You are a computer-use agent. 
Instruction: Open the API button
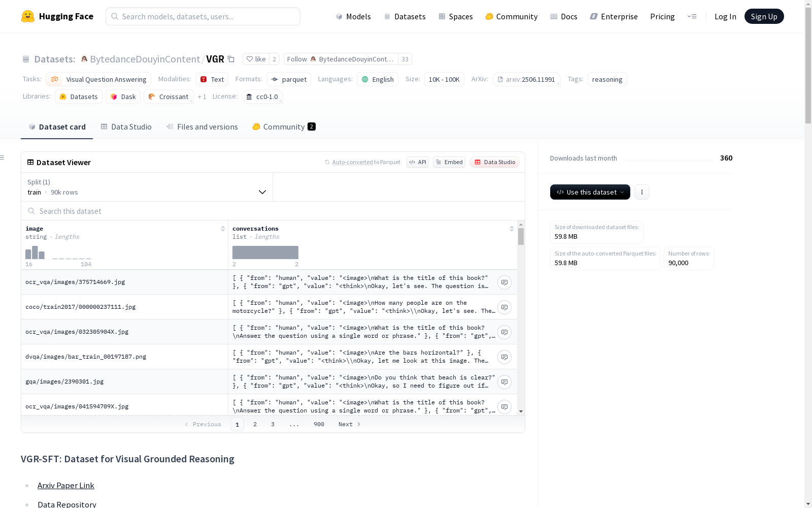pos(418,162)
